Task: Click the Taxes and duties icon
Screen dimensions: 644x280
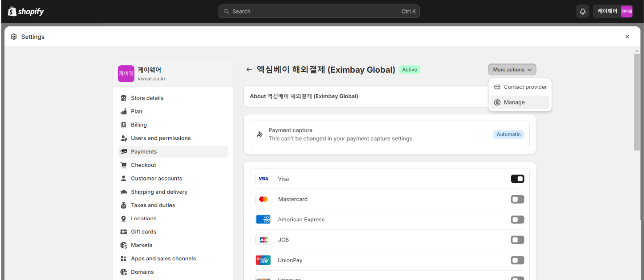Action: (x=124, y=205)
